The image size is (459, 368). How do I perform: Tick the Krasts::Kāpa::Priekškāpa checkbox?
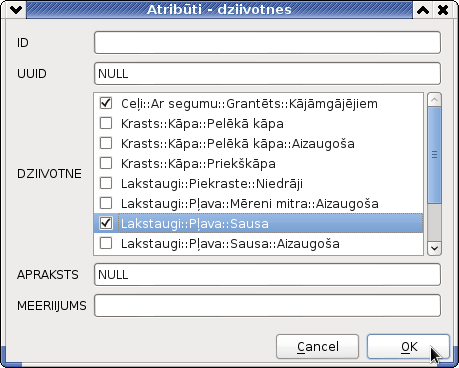(106, 163)
